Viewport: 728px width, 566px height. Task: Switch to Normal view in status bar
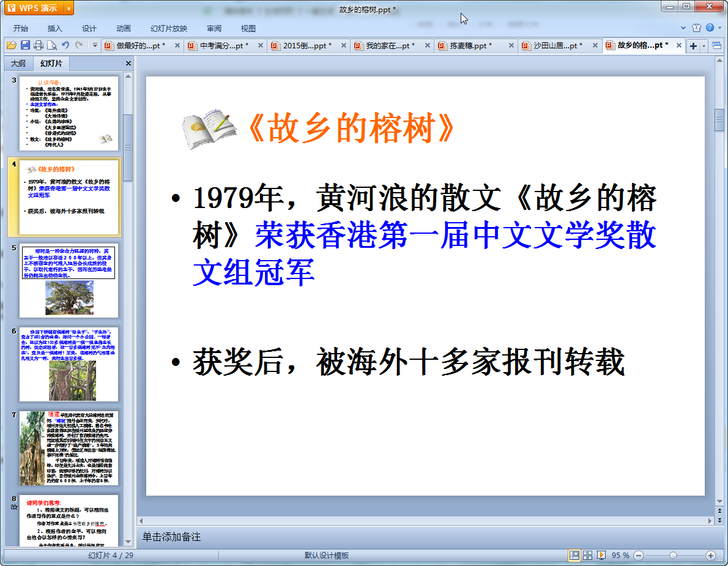click(574, 556)
